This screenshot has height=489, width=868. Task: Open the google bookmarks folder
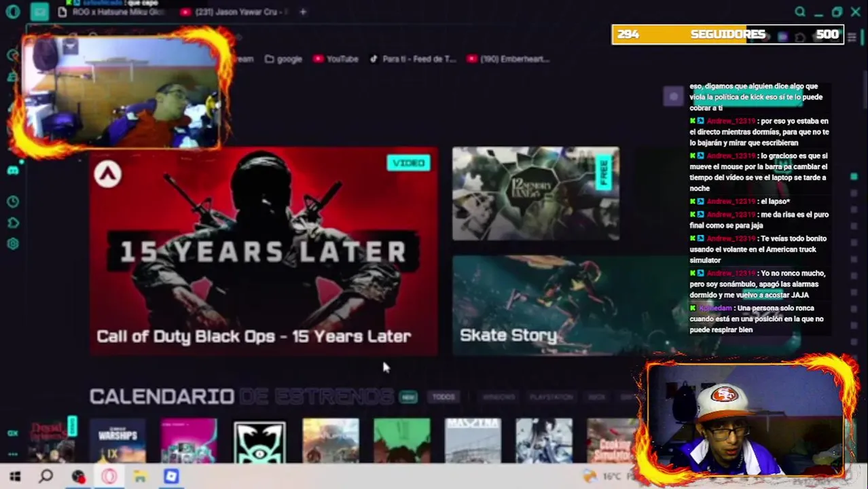(x=283, y=59)
